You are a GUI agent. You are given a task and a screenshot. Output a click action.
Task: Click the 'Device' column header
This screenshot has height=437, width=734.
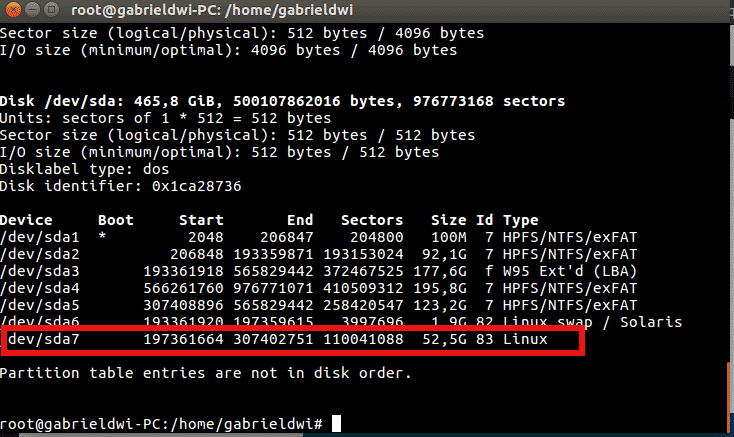(x=26, y=220)
